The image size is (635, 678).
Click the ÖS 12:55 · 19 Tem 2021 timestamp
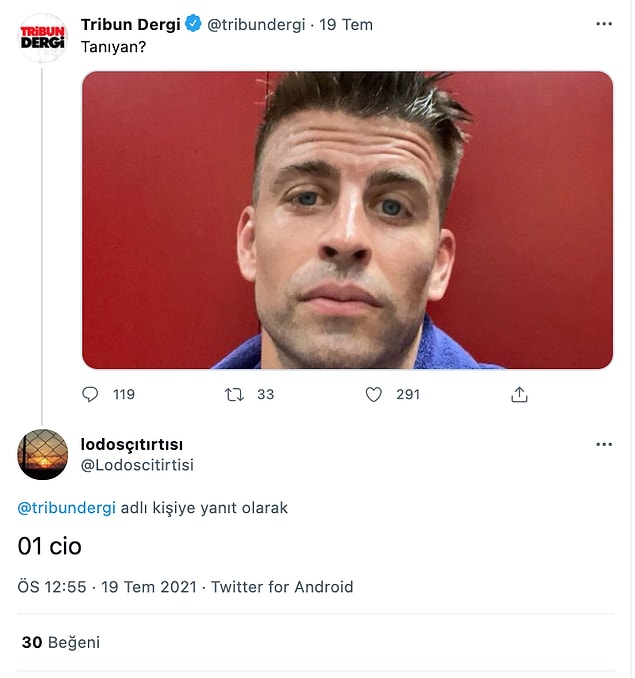[107, 587]
